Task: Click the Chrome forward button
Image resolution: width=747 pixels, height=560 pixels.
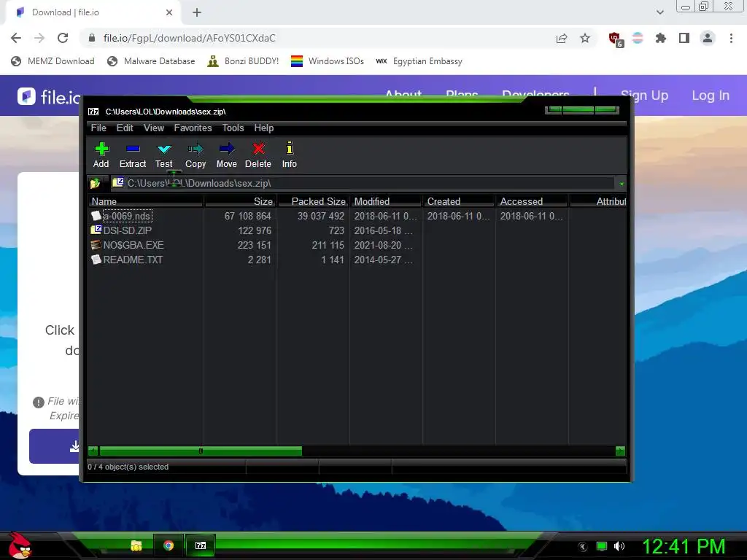Action: [x=39, y=38]
